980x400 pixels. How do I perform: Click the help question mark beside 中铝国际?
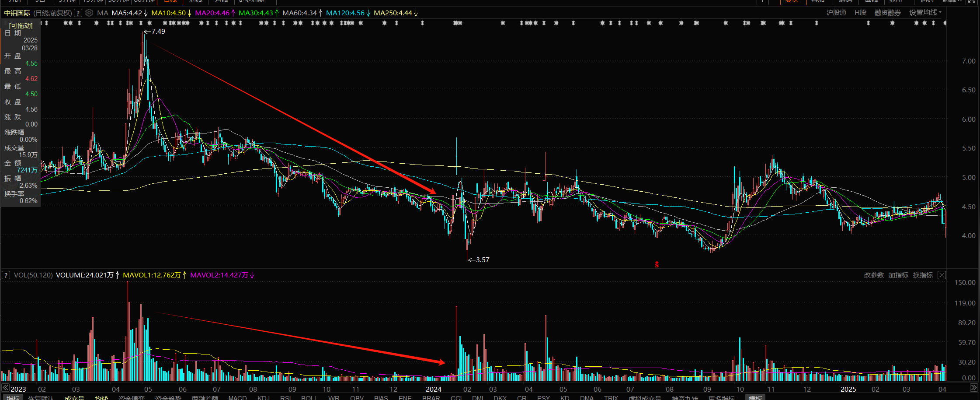pos(78,13)
